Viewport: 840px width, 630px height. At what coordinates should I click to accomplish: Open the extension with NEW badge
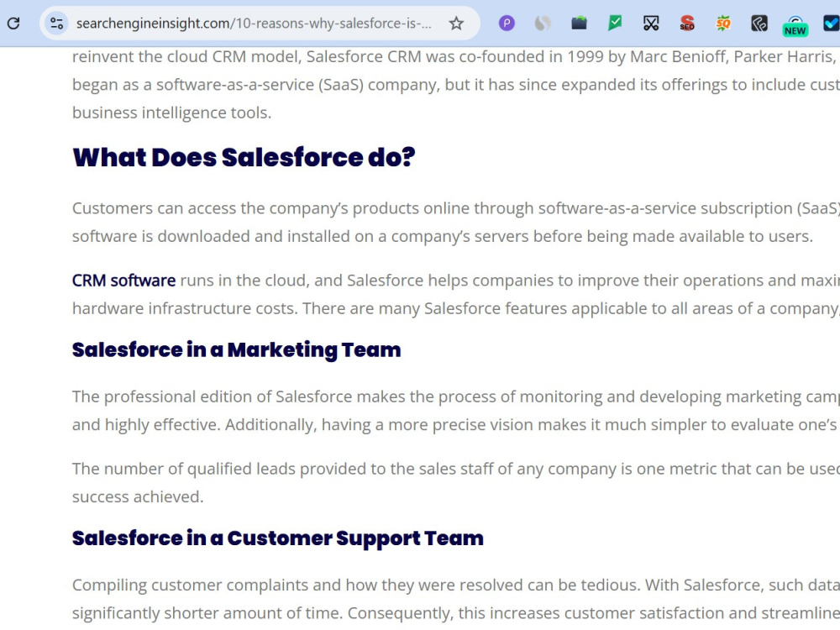pyautogui.click(x=795, y=25)
